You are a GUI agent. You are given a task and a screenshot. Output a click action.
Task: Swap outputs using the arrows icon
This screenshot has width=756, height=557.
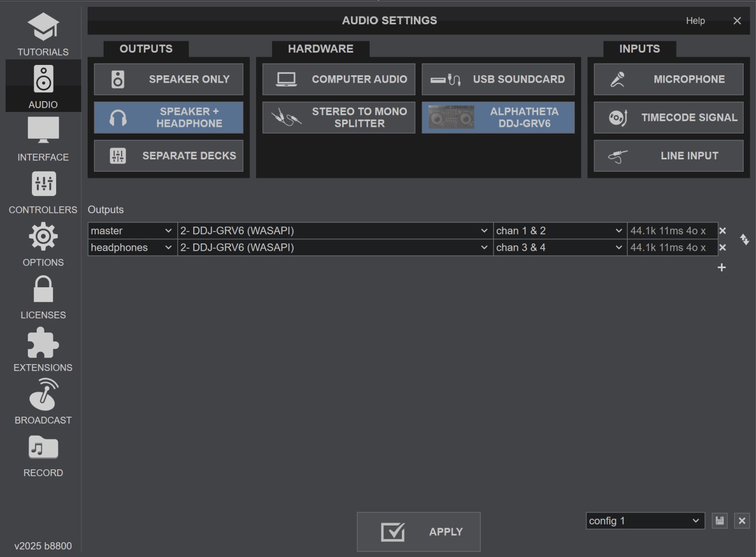pyautogui.click(x=745, y=239)
